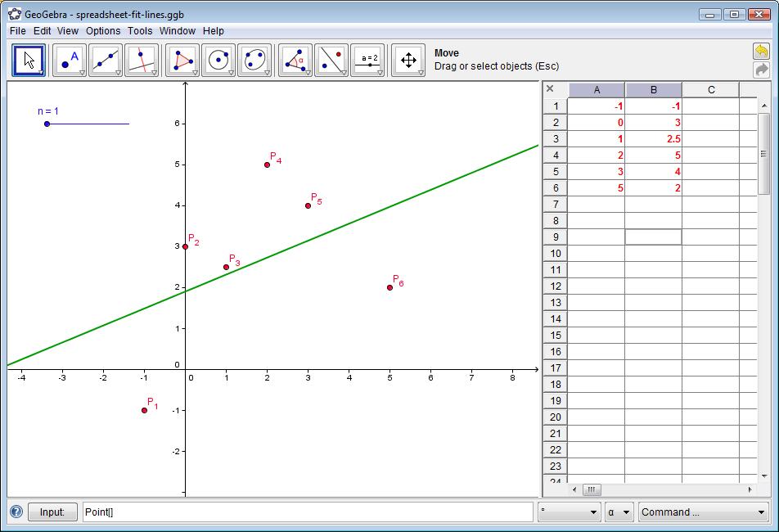Click point P6 on the graph
779x532 pixels.
tap(390, 287)
